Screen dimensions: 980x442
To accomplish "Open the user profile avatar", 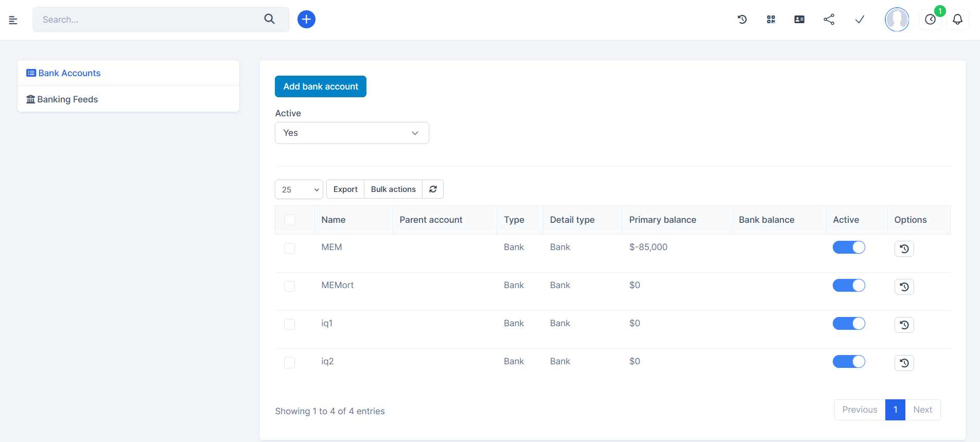I will point(897,20).
